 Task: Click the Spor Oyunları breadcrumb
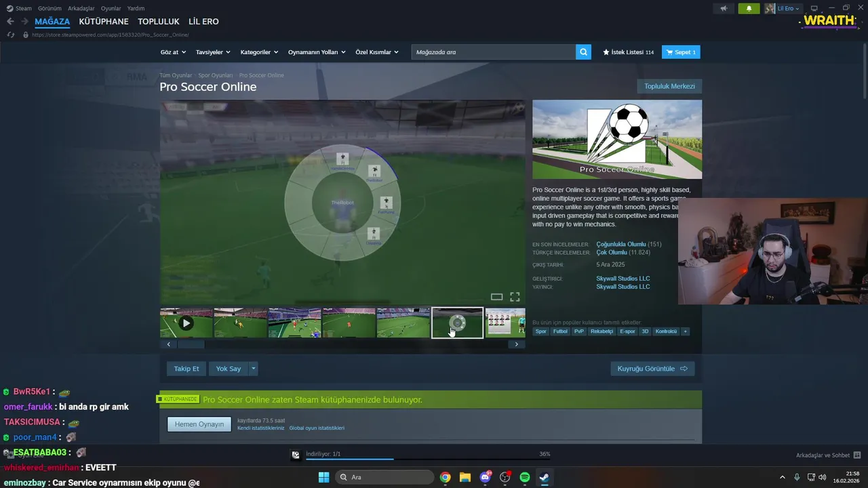pyautogui.click(x=216, y=75)
